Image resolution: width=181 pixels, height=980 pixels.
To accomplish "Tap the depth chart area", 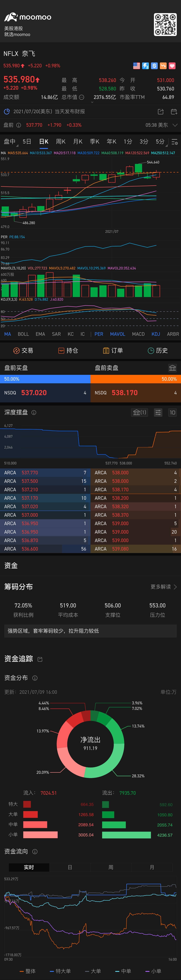I will point(90,441).
